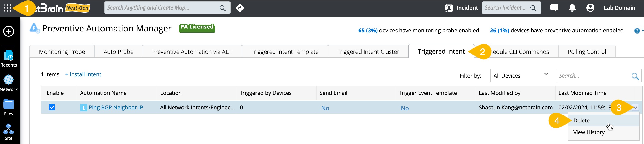Viewport: 644px width, 144px height.
Task: Select Delete from the context menu
Action: click(x=581, y=121)
